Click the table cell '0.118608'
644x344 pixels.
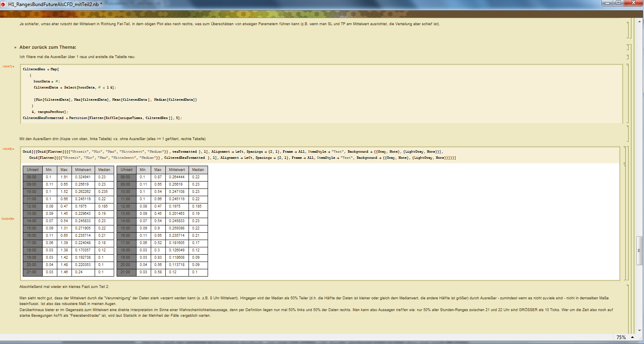[x=177, y=257]
